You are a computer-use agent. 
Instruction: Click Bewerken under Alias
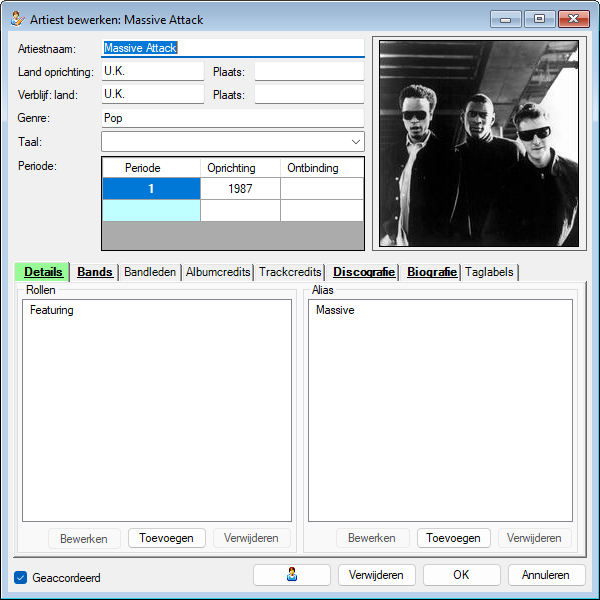372,538
